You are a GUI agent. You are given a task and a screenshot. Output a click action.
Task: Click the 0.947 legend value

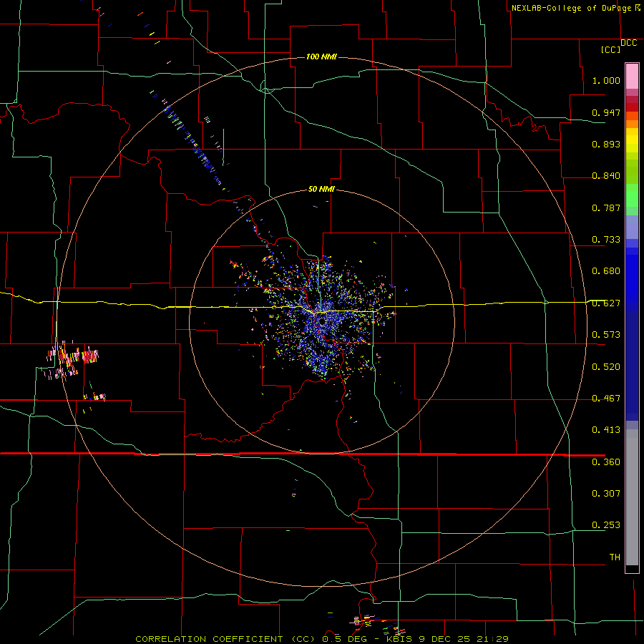pos(606,112)
